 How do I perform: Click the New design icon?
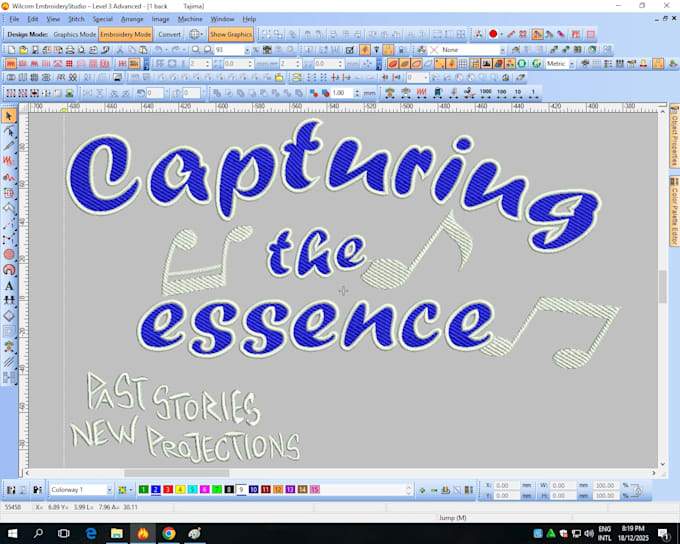tap(12, 50)
